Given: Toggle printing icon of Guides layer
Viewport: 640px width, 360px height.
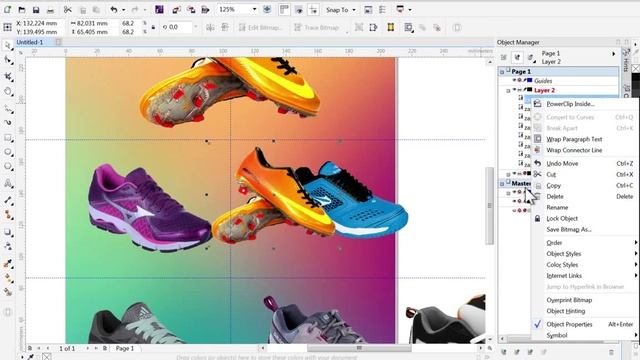Looking at the screenshot, I should point(520,81).
